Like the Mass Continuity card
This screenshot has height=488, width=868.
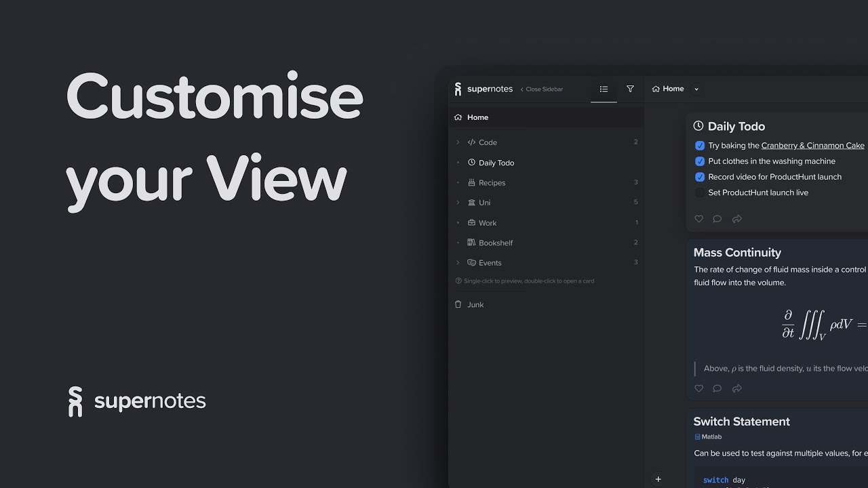pyautogui.click(x=699, y=388)
